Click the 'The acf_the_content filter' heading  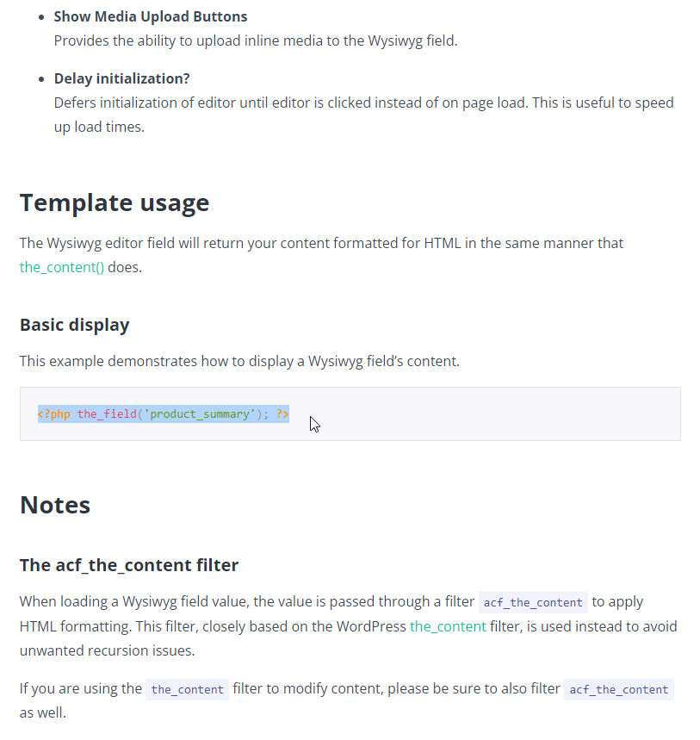coord(129,565)
